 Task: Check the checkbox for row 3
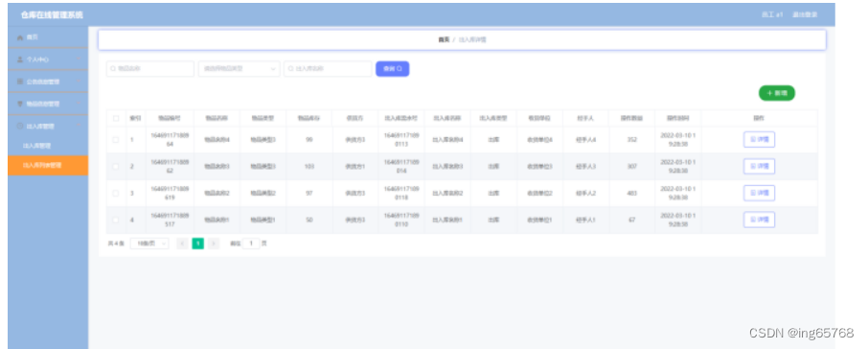coord(116,193)
